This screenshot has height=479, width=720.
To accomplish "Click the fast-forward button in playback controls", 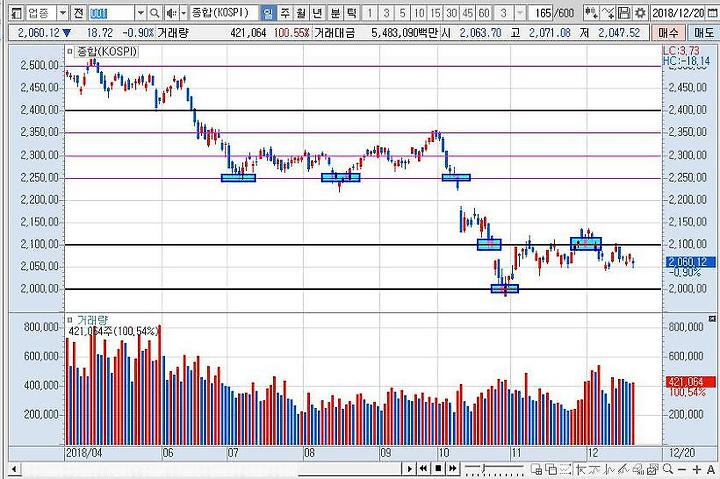I will (453, 468).
